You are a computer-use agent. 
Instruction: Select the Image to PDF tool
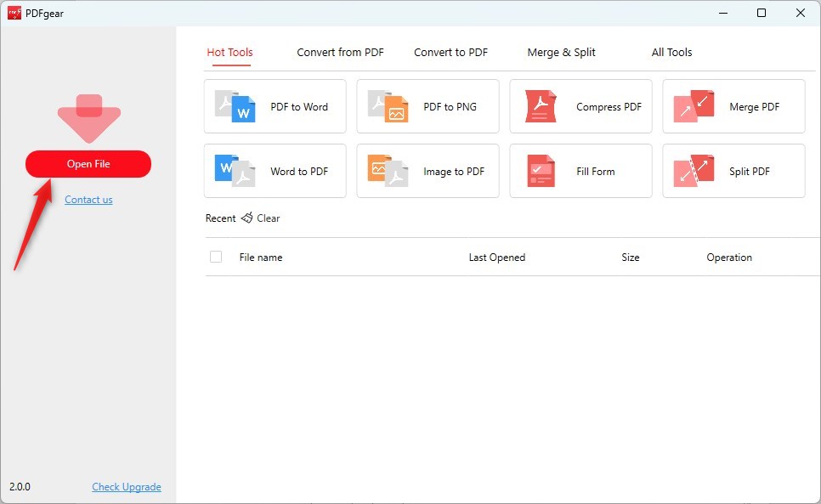click(427, 171)
